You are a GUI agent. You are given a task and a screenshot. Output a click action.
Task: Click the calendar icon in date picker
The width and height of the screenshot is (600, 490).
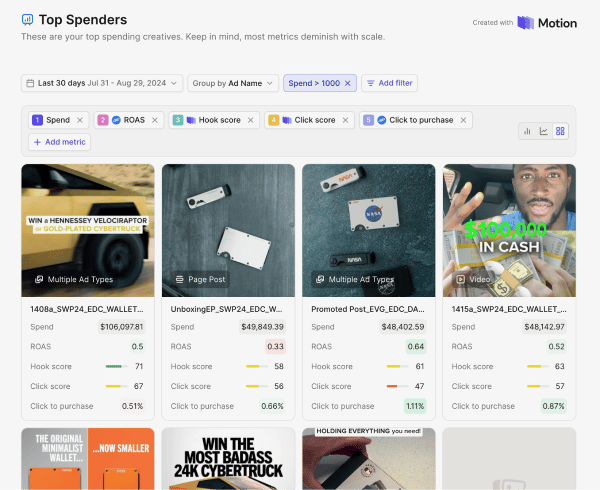30,83
